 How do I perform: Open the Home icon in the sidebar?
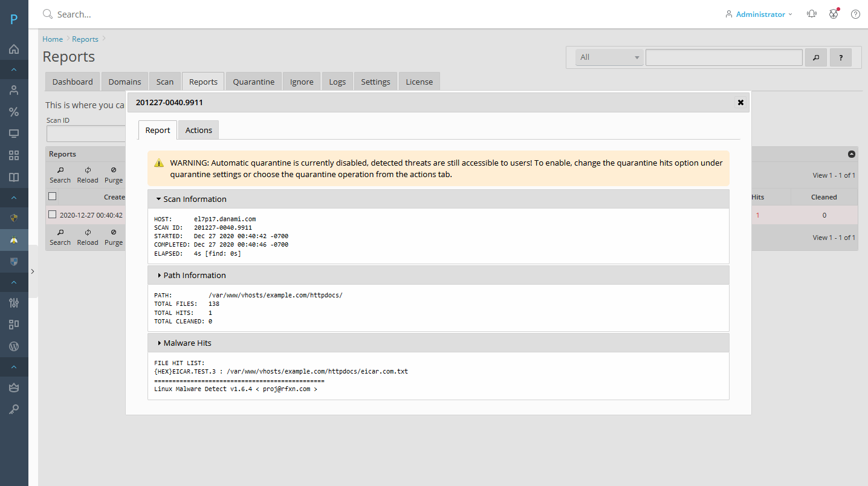coord(14,49)
